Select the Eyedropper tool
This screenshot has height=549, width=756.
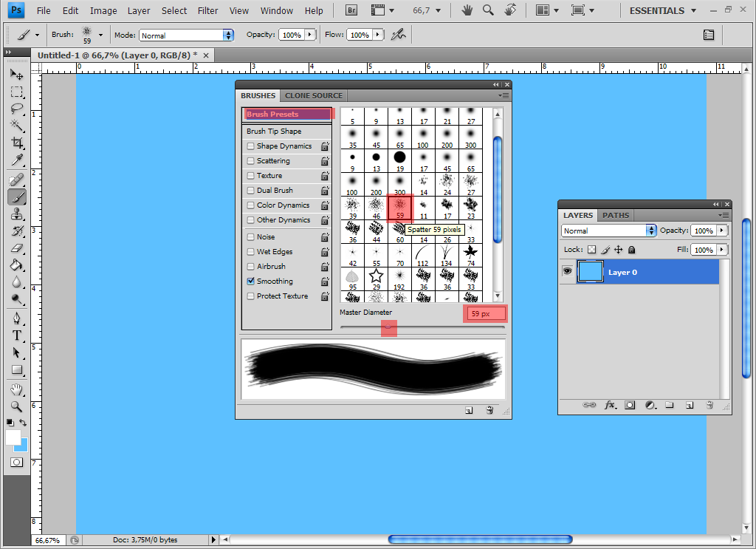point(16,159)
